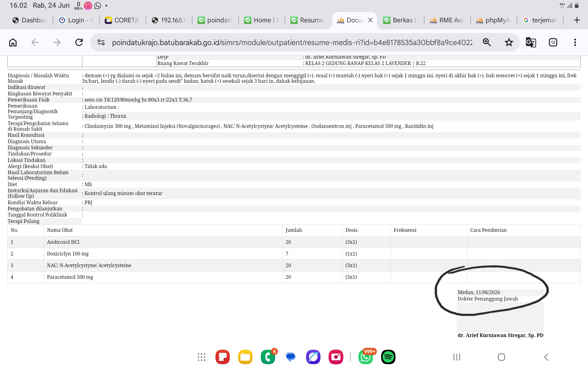Open Spotify from the dock
The width and height of the screenshot is (588, 368).
pyautogui.click(x=388, y=357)
